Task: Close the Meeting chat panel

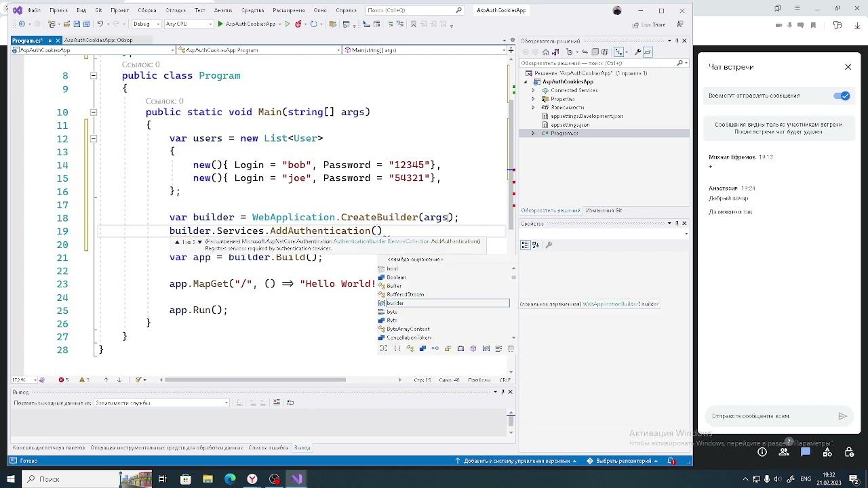Action: (x=848, y=67)
